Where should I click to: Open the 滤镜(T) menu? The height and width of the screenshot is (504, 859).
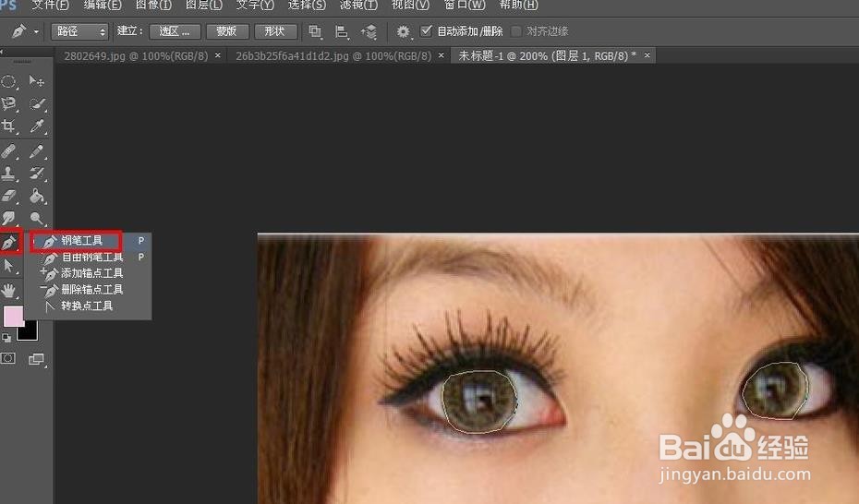pyautogui.click(x=358, y=5)
